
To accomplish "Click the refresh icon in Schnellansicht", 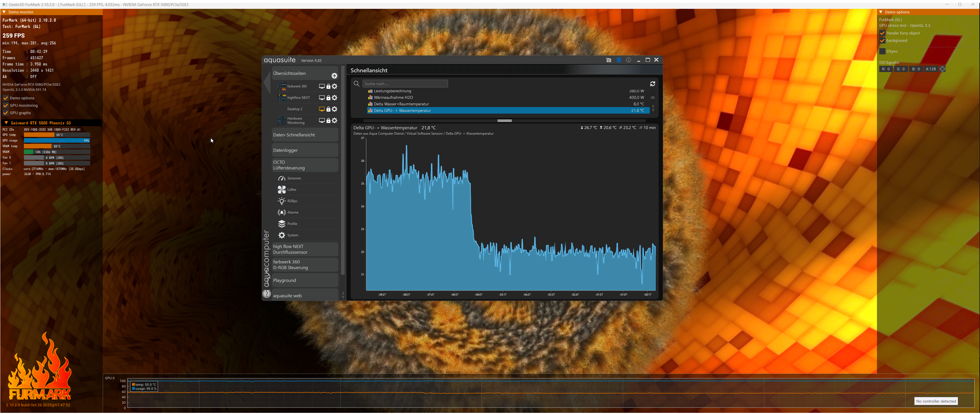I will (x=652, y=84).
